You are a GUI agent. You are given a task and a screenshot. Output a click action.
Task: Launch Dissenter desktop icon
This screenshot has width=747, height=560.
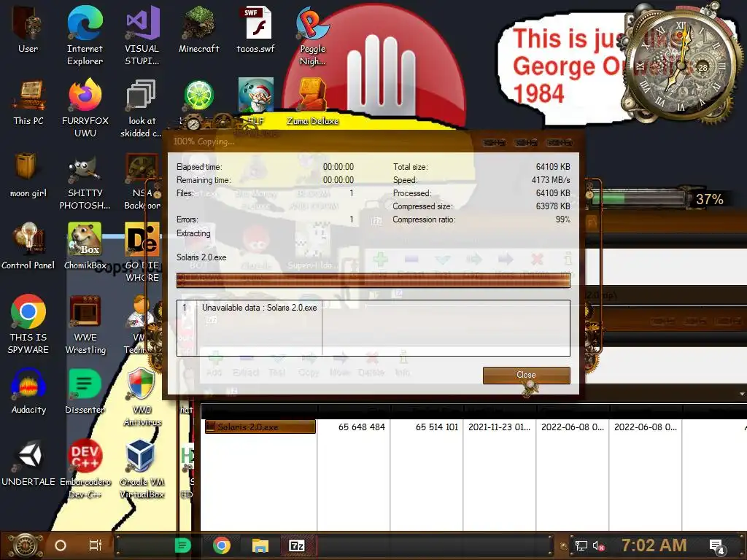pyautogui.click(x=85, y=391)
